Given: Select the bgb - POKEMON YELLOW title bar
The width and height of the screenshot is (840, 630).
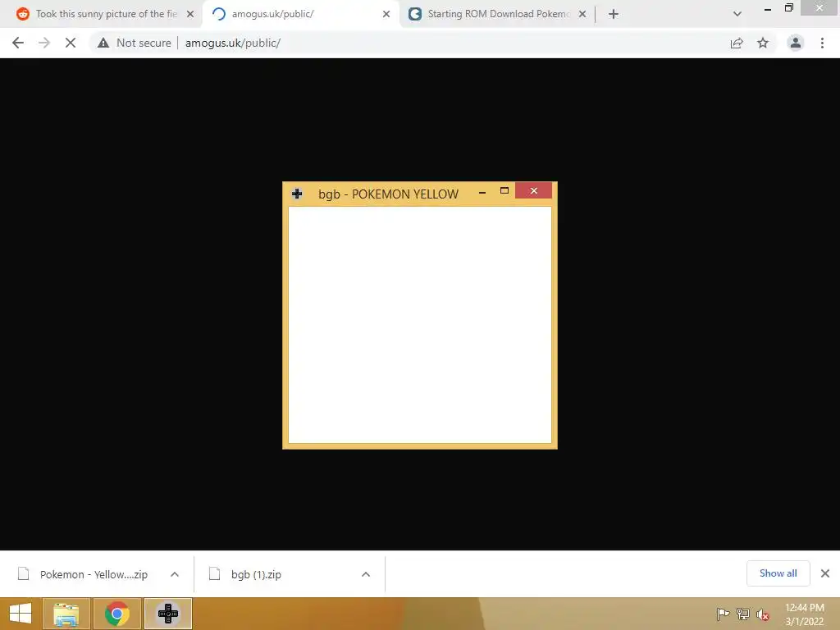Looking at the screenshot, I should [388, 194].
